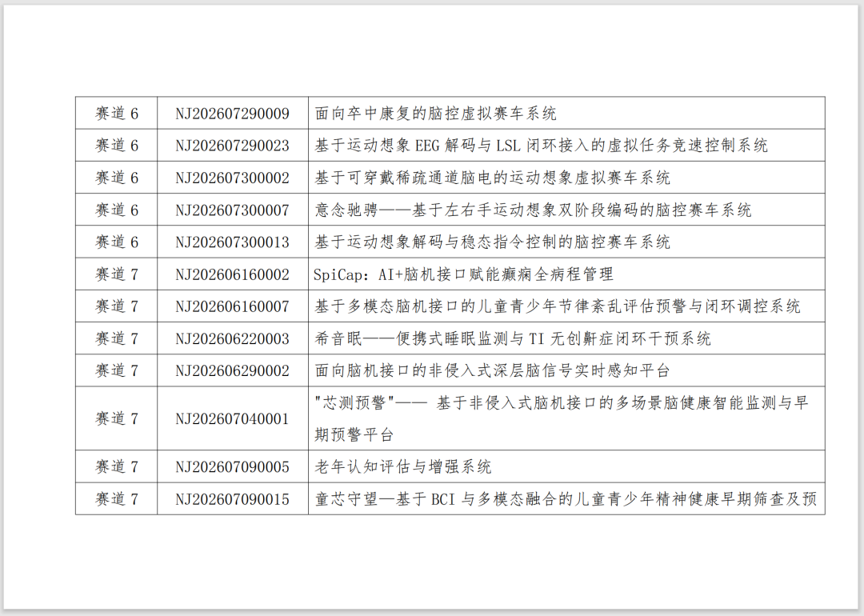Select project ID NJ202607090015
The height and width of the screenshot is (616, 864).
point(232,499)
